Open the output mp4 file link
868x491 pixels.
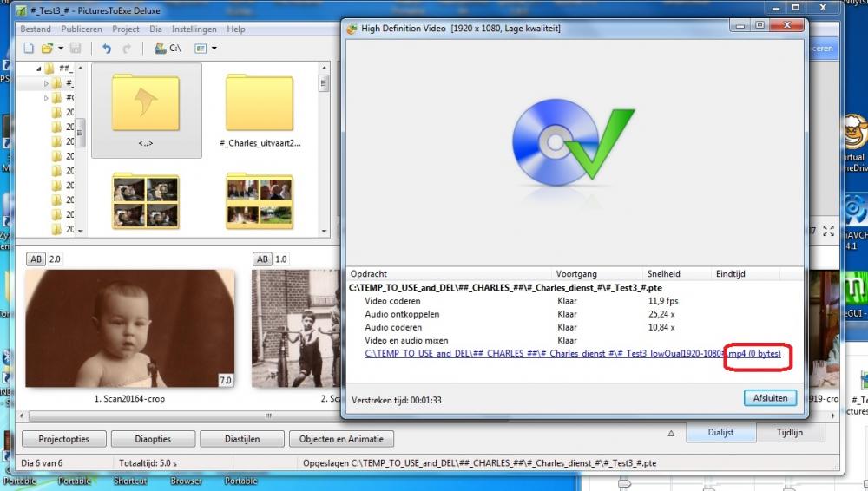573,354
